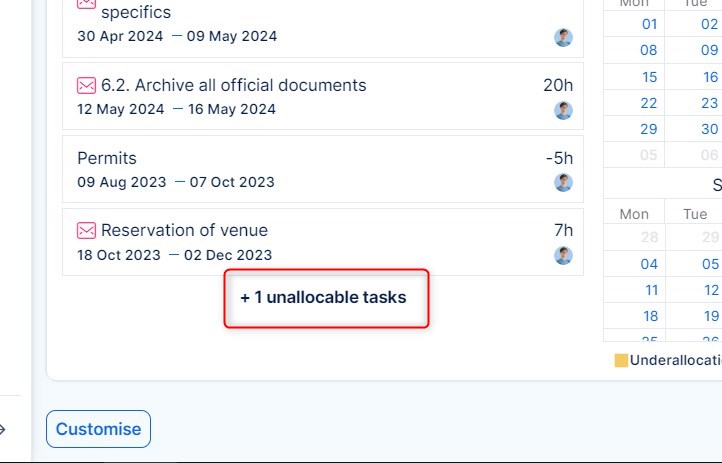Click the Customise button
Viewport: 722px width, 463px height.
point(98,429)
